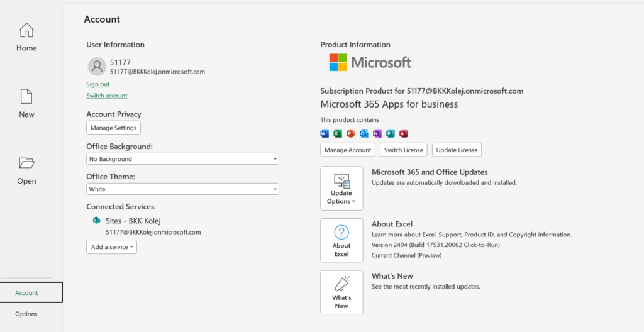This screenshot has width=644, height=332.
Task: Click the 'Subscription Product for' line
Action: (422, 91)
